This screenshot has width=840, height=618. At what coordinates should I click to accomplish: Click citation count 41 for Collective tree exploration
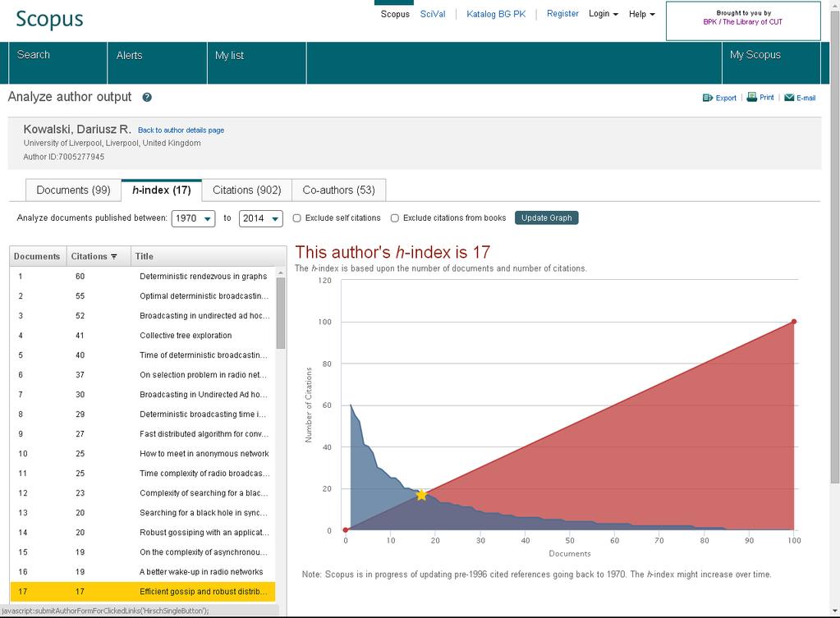coord(80,336)
